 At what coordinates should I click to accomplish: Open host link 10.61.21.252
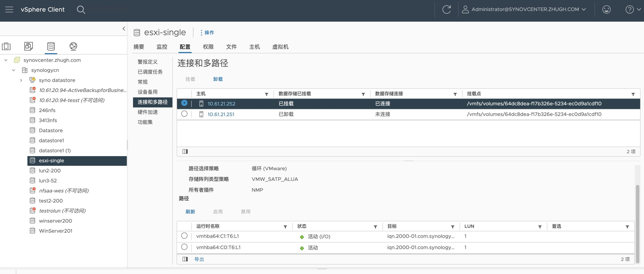(221, 104)
